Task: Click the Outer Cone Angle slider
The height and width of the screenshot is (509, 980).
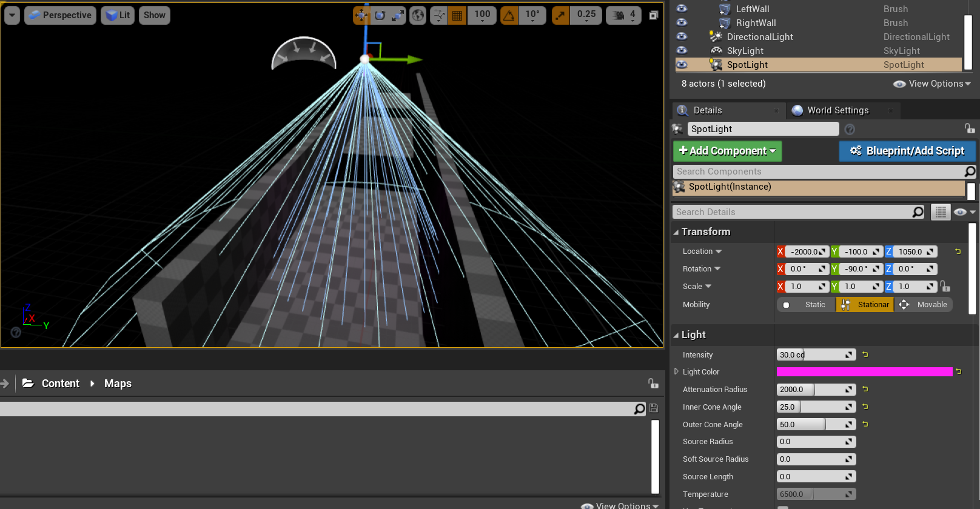Action: click(x=816, y=425)
